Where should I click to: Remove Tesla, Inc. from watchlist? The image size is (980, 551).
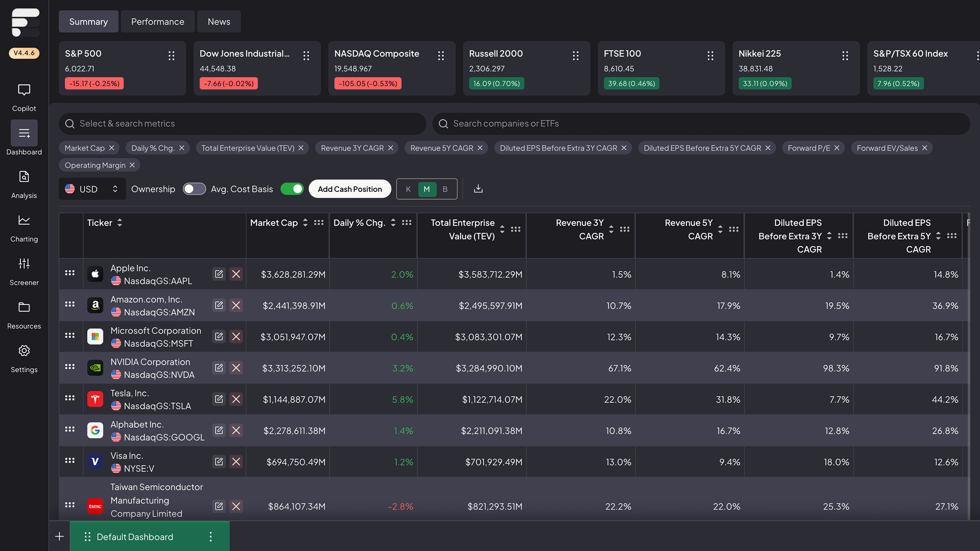[x=236, y=399]
